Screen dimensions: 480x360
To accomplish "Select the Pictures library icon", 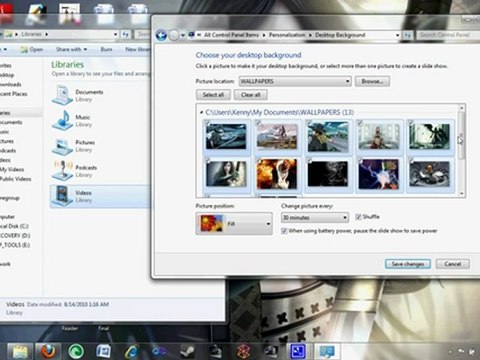I will (62, 146).
